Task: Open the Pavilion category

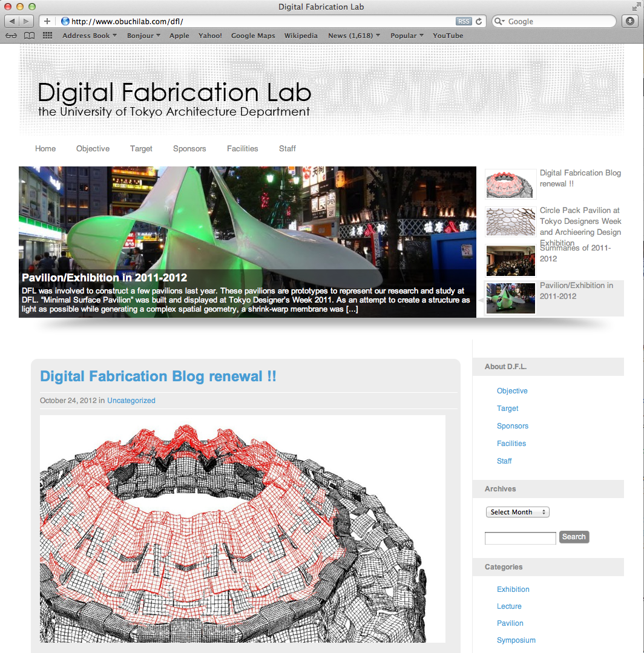Action: click(510, 623)
